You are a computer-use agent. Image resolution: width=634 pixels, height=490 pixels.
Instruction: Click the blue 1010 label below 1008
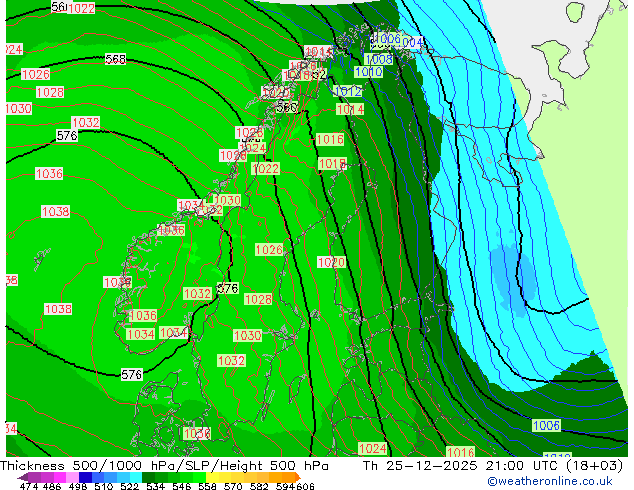pos(369,72)
